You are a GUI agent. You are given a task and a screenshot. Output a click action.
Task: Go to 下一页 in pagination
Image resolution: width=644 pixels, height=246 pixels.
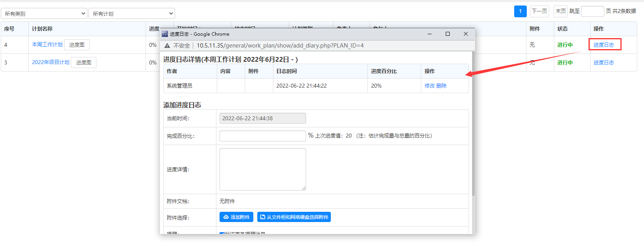(539, 11)
